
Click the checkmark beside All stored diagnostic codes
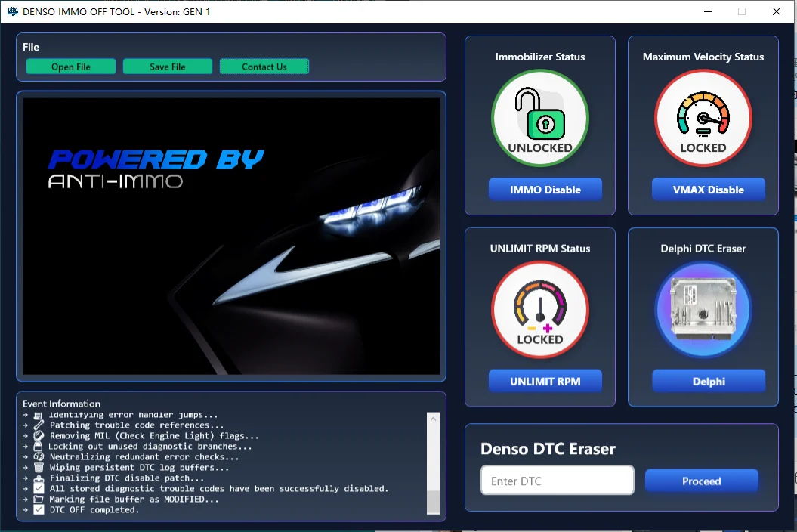pos(39,489)
